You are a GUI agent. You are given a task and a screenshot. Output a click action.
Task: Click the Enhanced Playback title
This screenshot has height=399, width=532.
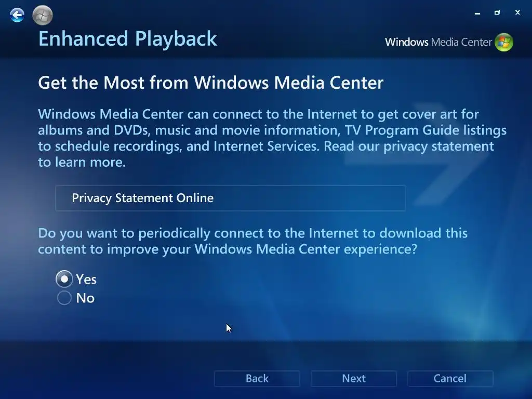click(x=128, y=38)
